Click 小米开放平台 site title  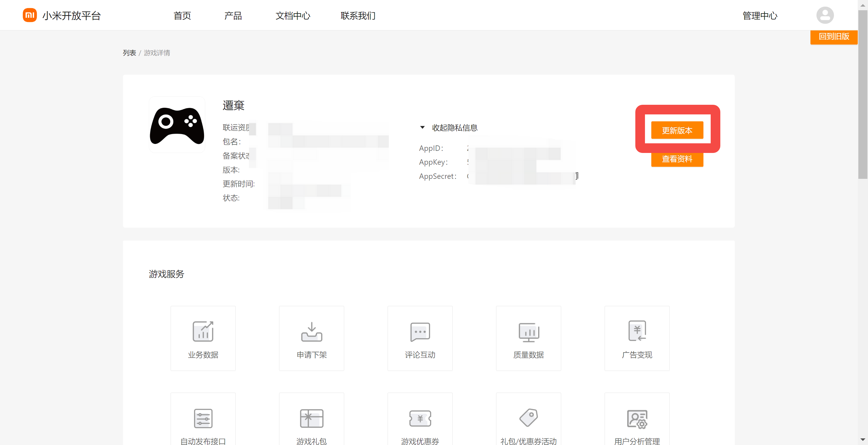[x=71, y=15]
